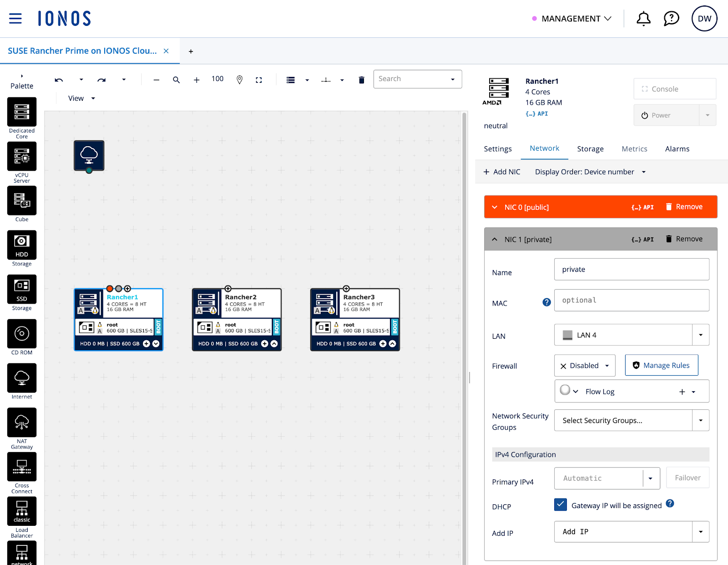
Task: Choose the NAT Gateway palette icon
Action: point(22,422)
